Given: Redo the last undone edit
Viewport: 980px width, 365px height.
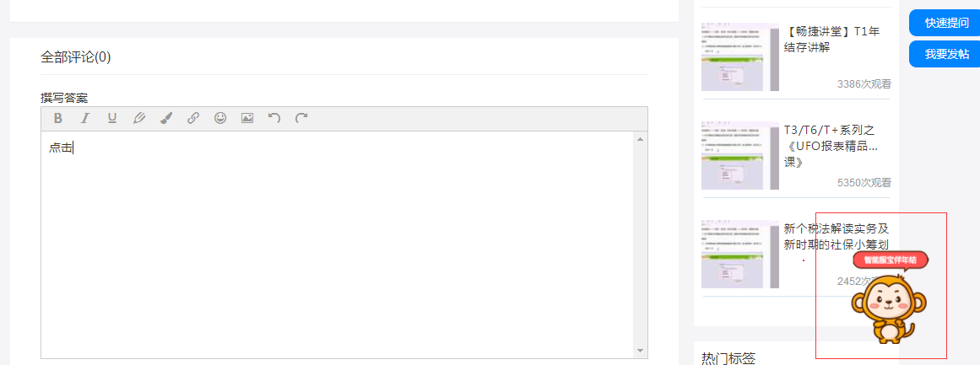Looking at the screenshot, I should (x=301, y=118).
